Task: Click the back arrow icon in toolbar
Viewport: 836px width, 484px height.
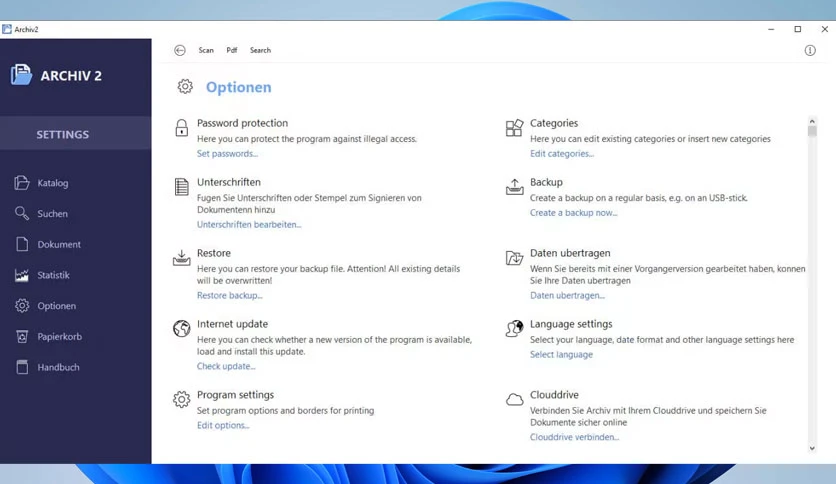Action: click(x=180, y=50)
